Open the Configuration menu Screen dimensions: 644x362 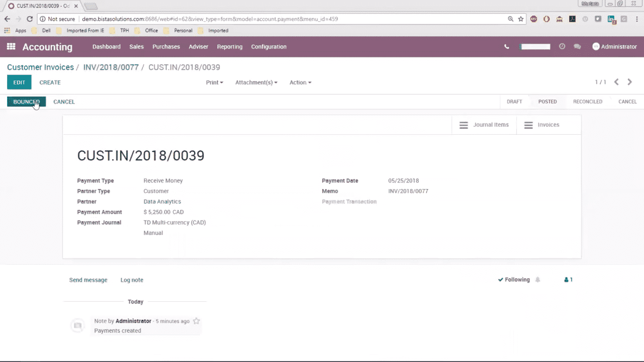[x=269, y=47]
